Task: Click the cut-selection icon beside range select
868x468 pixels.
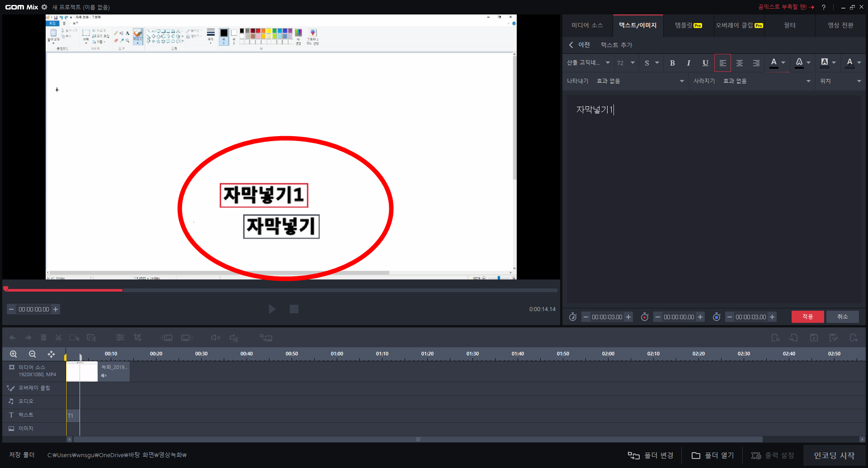Action: coord(91,338)
